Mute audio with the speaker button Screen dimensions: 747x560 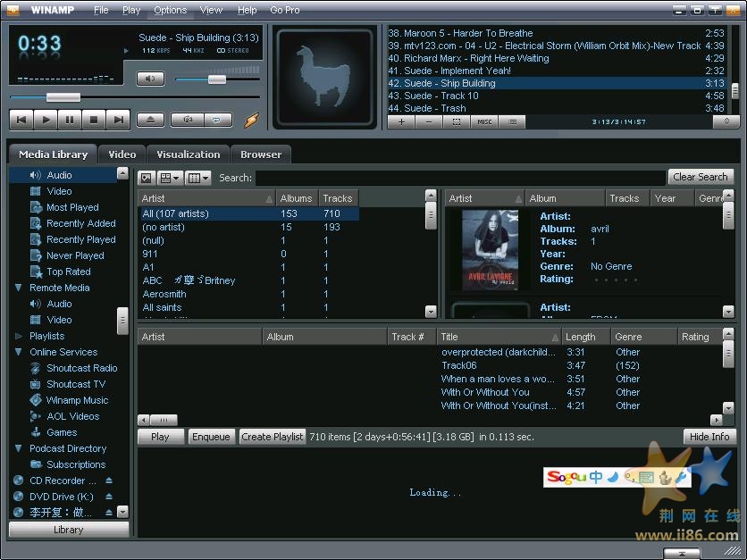tap(150, 79)
